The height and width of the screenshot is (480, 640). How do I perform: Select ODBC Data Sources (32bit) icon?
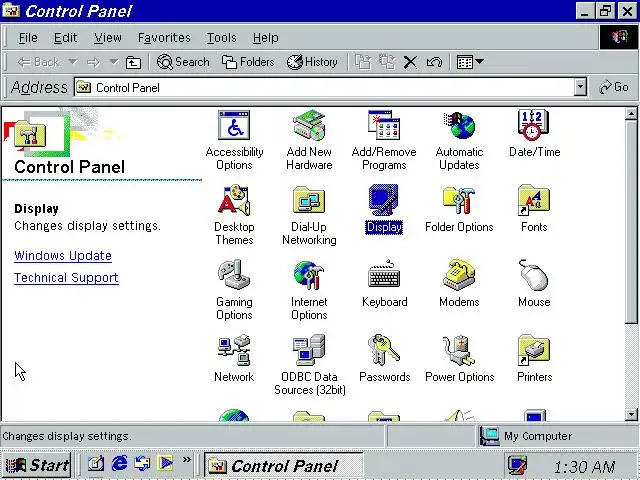tap(309, 365)
